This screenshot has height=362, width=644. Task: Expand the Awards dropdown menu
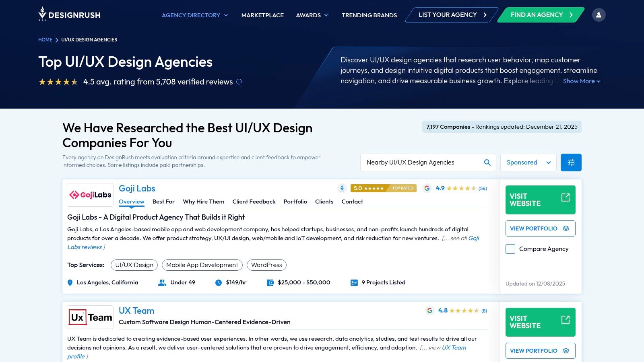click(x=312, y=15)
